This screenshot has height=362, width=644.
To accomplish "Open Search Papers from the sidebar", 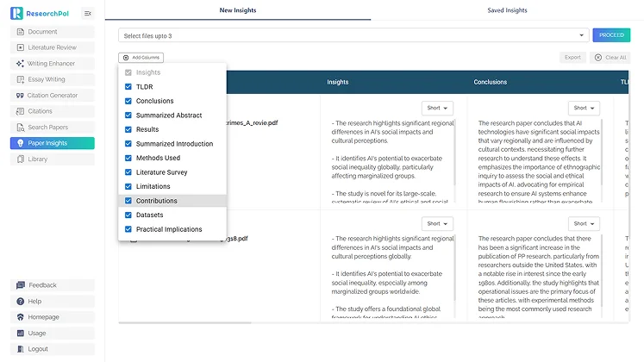I will 53,128.
